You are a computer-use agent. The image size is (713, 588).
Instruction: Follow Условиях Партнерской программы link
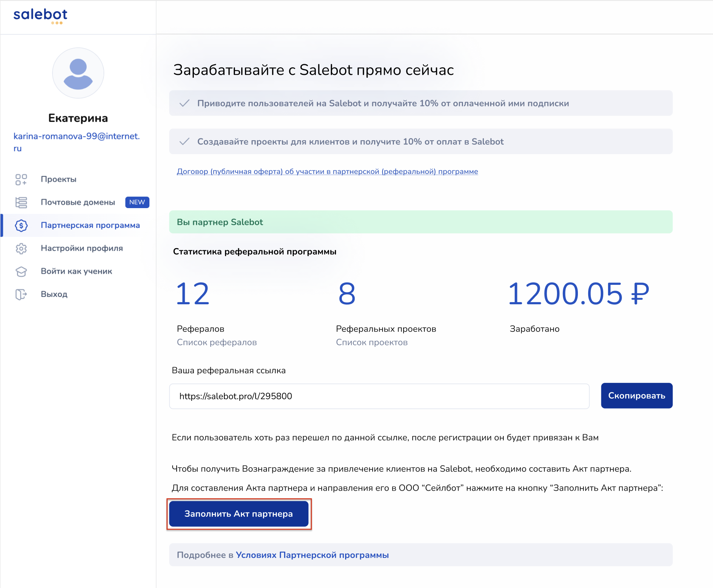[312, 555]
